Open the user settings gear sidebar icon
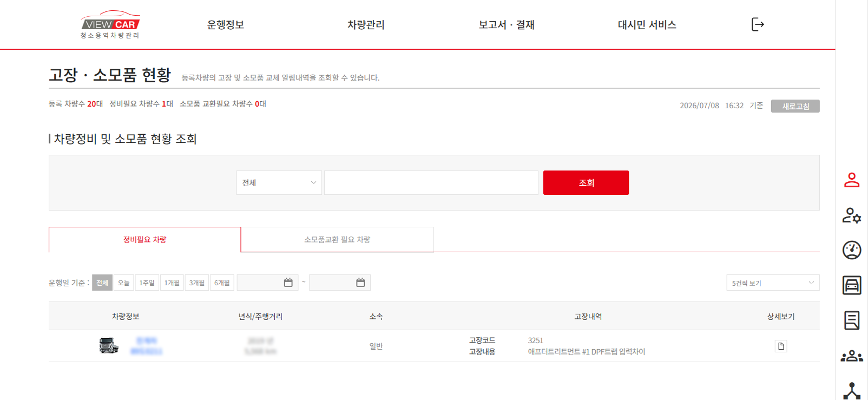This screenshot has width=868, height=400. coord(852,215)
